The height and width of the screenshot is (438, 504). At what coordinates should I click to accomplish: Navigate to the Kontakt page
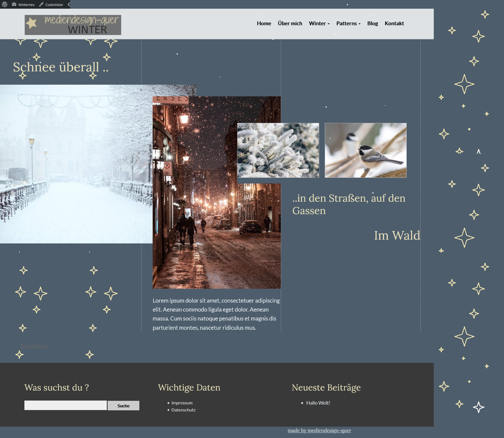click(394, 23)
